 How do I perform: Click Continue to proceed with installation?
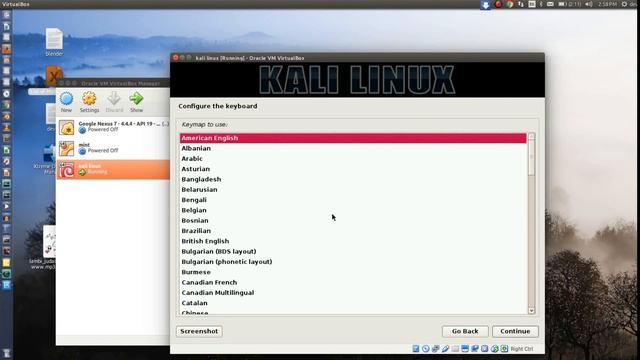click(x=515, y=331)
